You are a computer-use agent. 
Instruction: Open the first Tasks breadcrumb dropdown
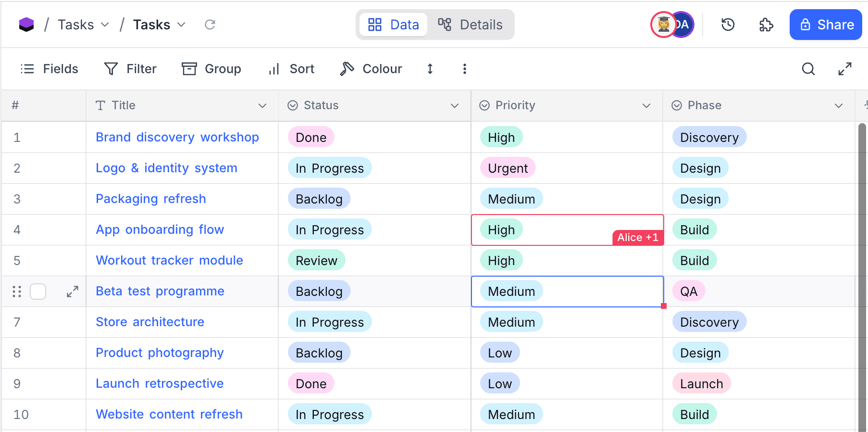(x=105, y=25)
